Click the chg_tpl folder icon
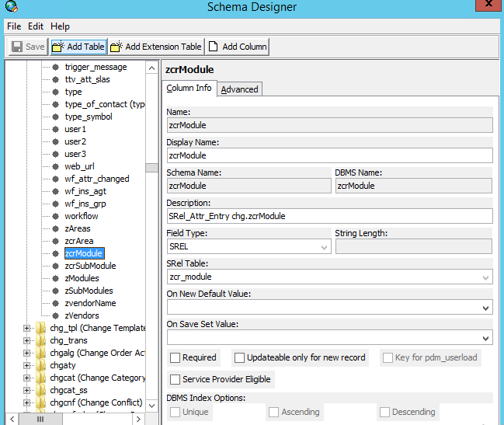The image size is (504, 425). coord(40,328)
